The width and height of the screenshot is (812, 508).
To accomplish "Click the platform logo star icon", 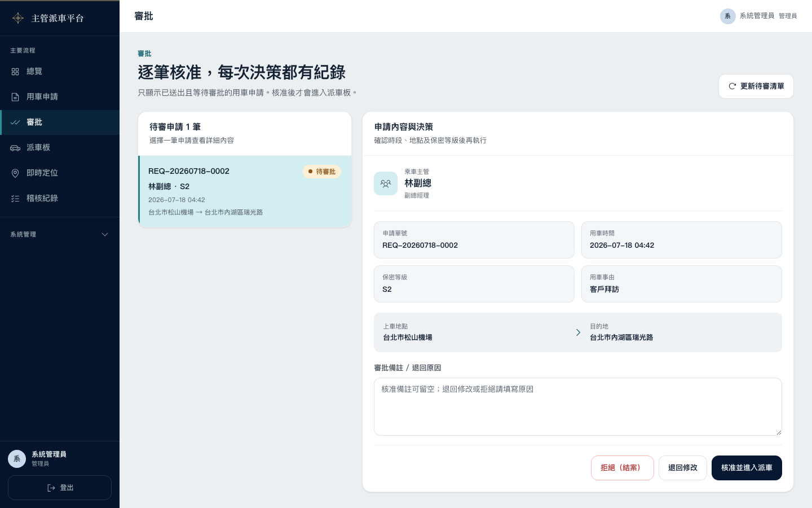I will (18, 18).
